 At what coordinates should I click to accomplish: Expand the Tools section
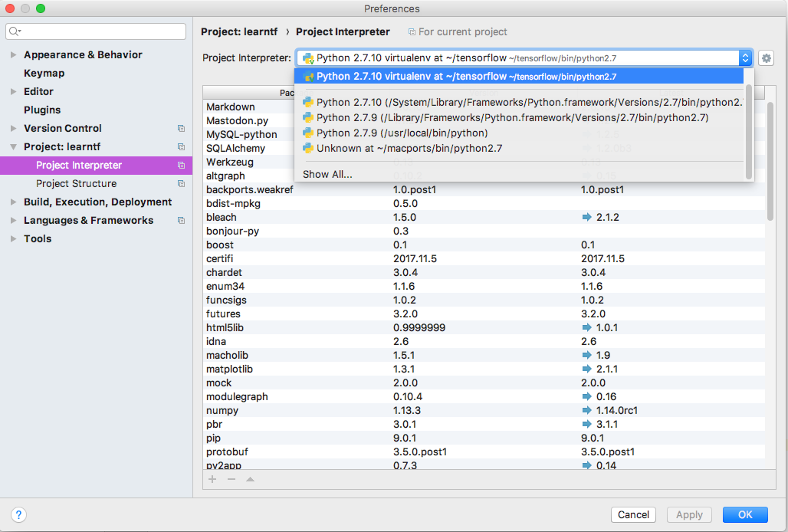(x=14, y=238)
